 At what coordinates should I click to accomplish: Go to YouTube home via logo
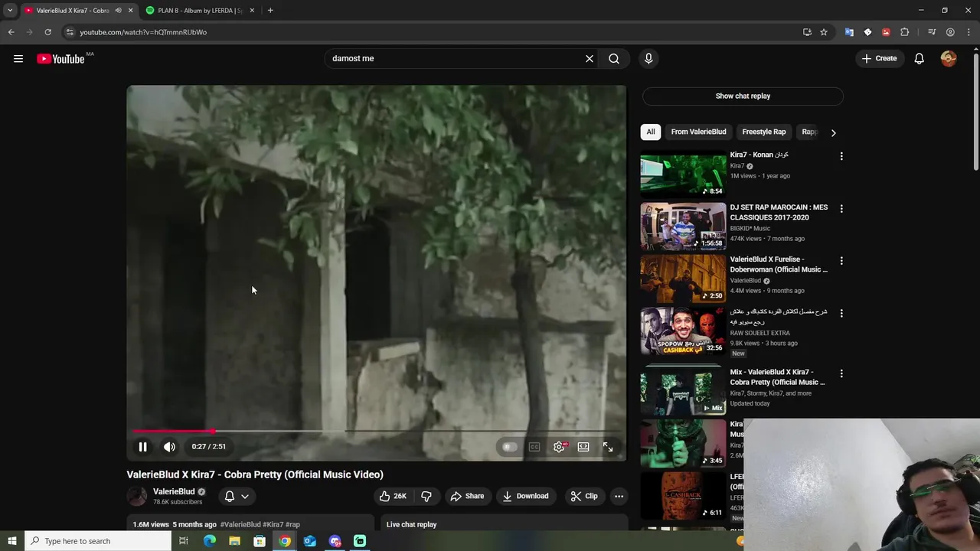60,59
